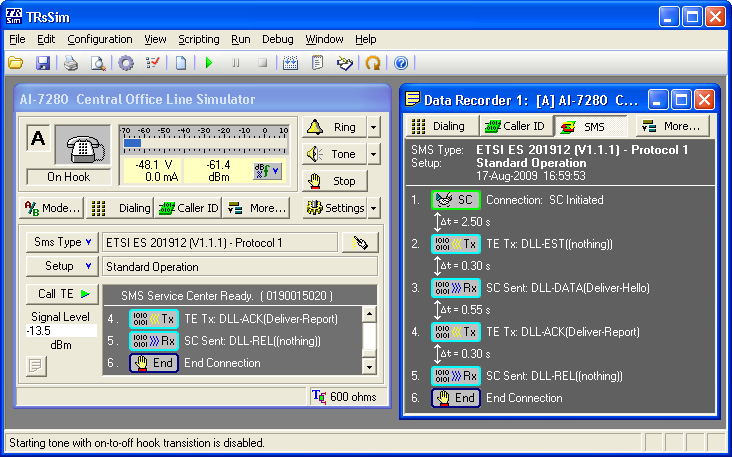Image resolution: width=732 pixels, height=457 pixels.
Task: Open Dialing panel in simulator
Action: tap(120, 208)
